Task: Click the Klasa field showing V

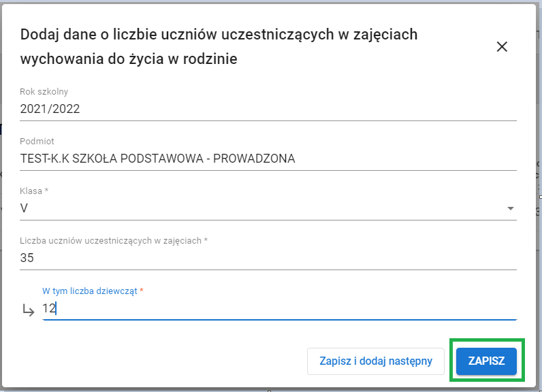Action: coord(259,208)
